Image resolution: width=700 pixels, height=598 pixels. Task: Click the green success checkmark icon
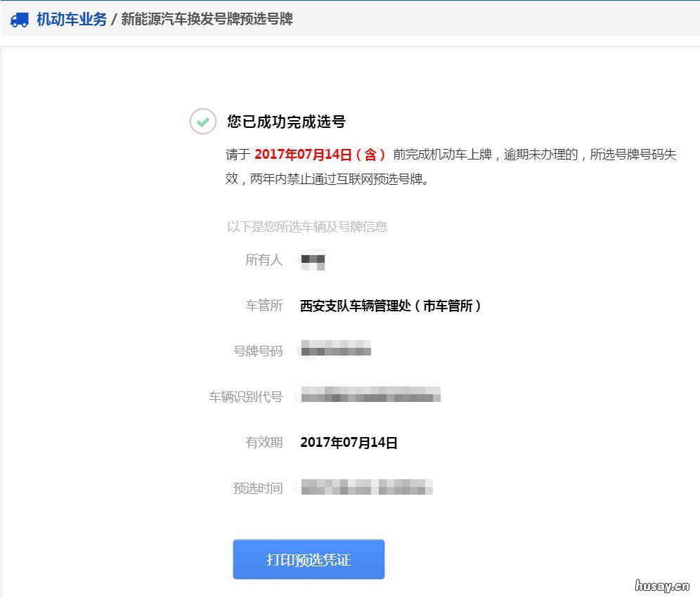click(202, 122)
